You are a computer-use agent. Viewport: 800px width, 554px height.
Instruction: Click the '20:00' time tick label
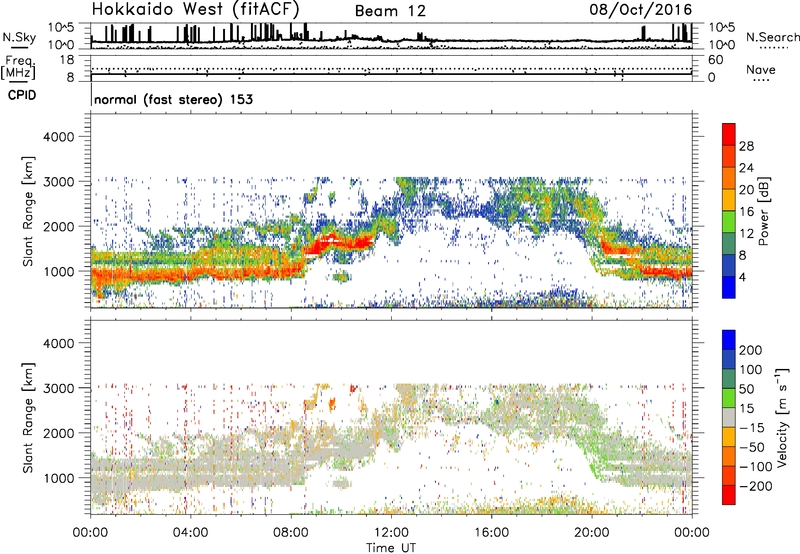[x=592, y=533]
